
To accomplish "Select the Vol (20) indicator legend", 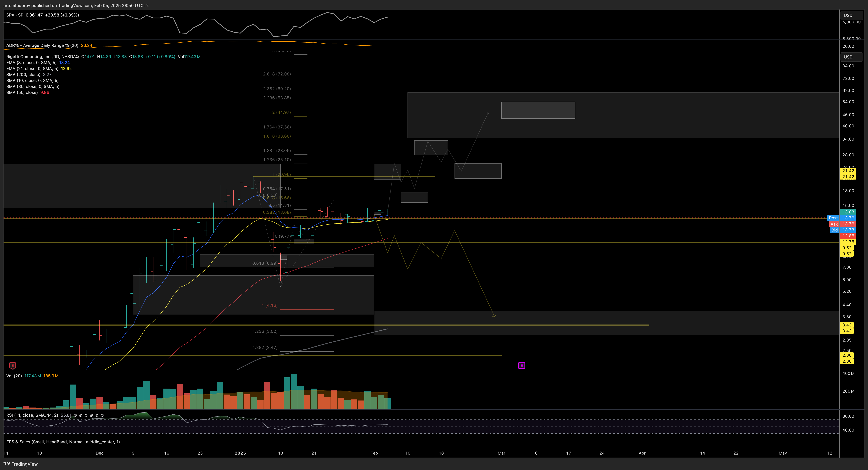I will 32,376.
